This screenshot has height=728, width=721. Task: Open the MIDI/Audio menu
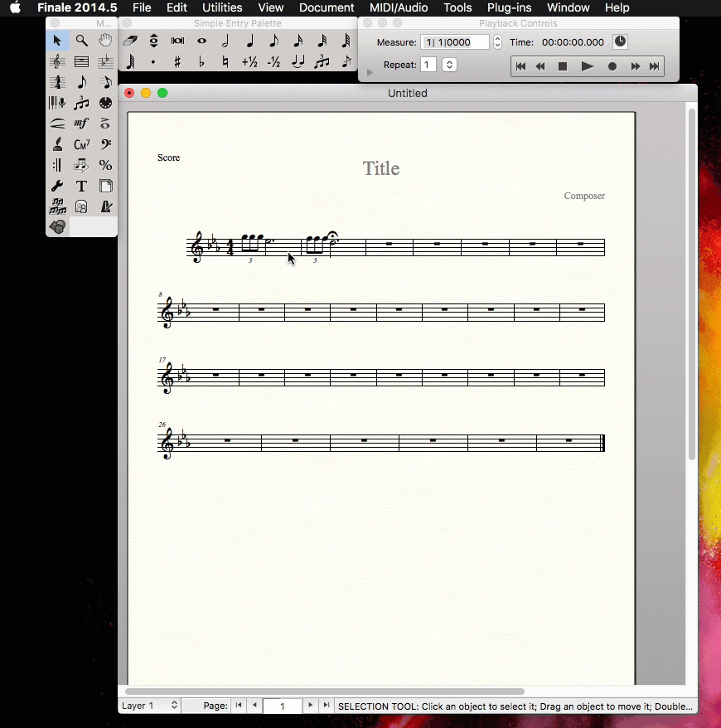tap(399, 7)
